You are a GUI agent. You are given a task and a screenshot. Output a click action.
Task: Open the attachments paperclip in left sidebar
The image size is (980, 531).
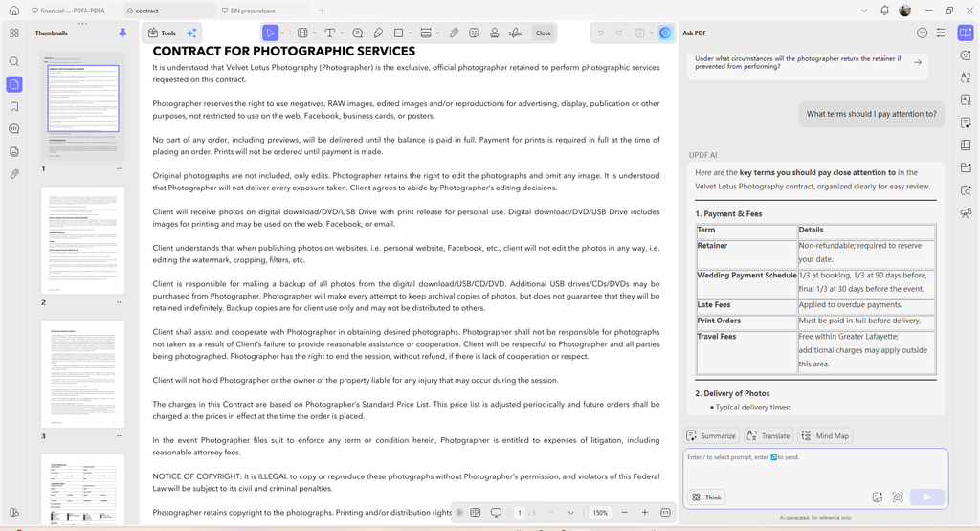(14, 174)
